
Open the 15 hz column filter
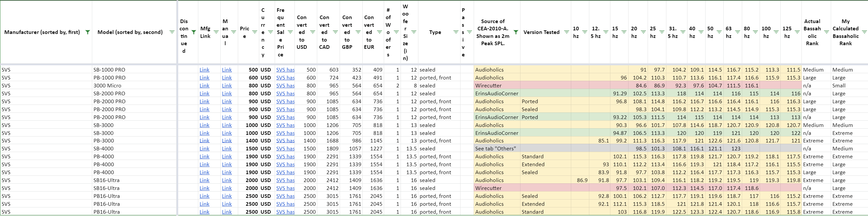click(x=624, y=32)
